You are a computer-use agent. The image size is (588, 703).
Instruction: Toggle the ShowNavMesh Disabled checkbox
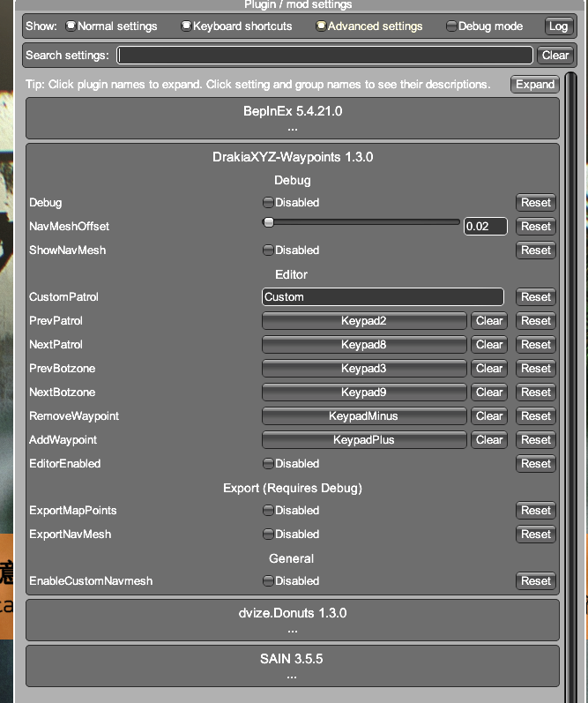(x=269, y=251)
